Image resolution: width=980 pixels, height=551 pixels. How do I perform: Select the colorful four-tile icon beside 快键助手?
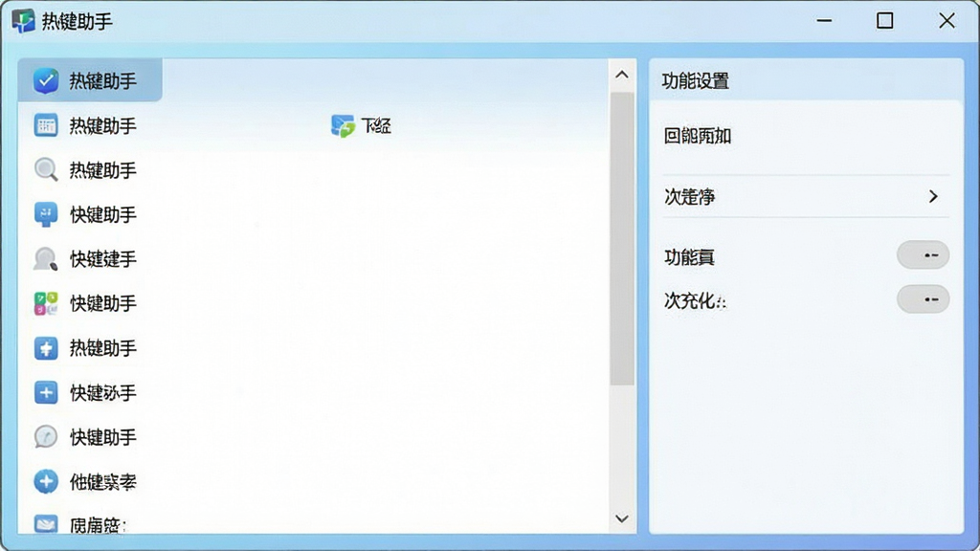coord(46,303)
